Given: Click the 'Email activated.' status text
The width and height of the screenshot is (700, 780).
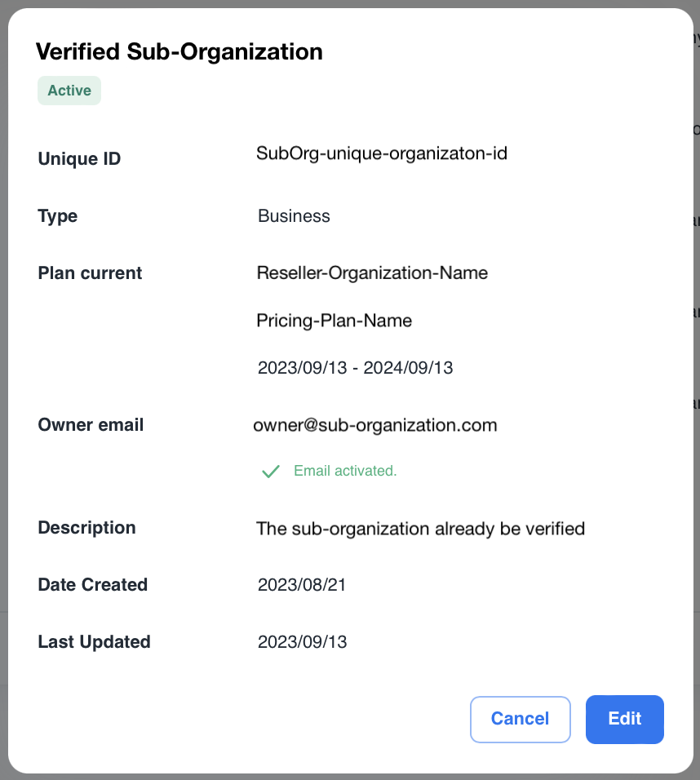Looking at the screenshot, I should (345, 471).
